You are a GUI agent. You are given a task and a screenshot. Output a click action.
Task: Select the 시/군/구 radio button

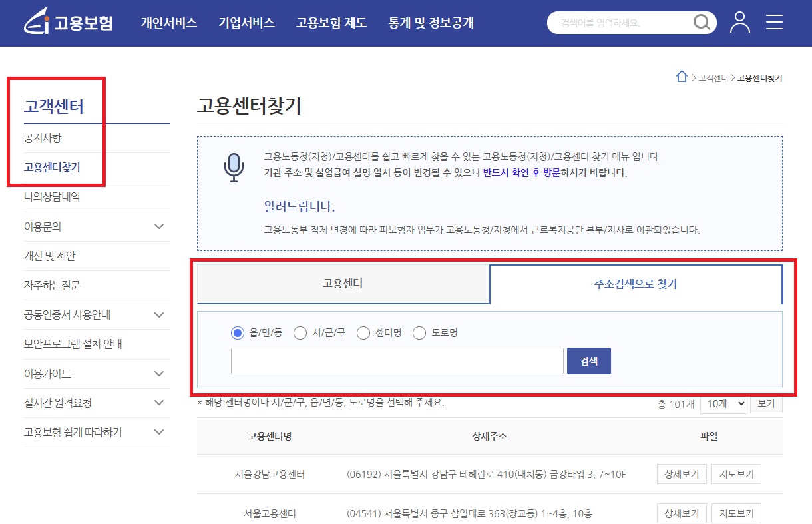300,333
